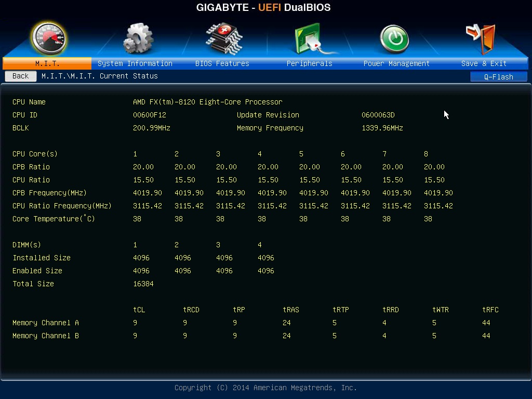Click the CPU Name label

(29, 102)
